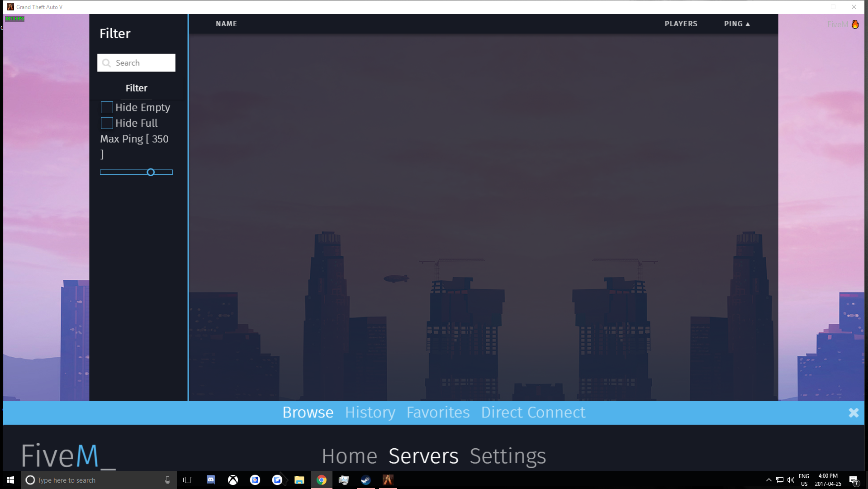Sort servers by PING column
This screenshot has height=489, width=868.
coord(737,24)
